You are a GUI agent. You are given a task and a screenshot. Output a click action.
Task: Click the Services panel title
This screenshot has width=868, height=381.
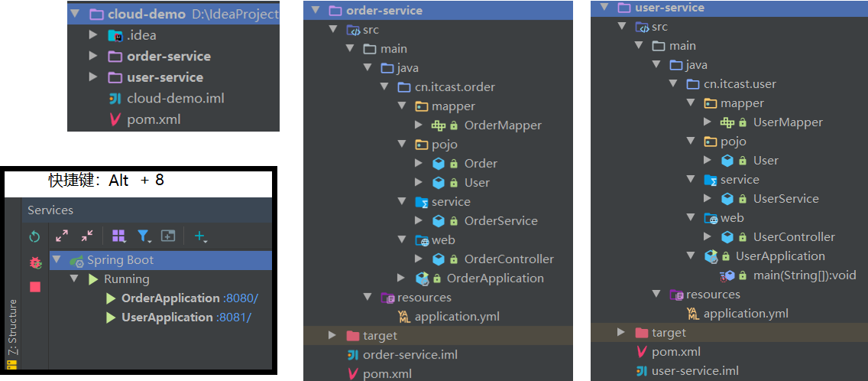pyautogui.click(x=50, y=210)
